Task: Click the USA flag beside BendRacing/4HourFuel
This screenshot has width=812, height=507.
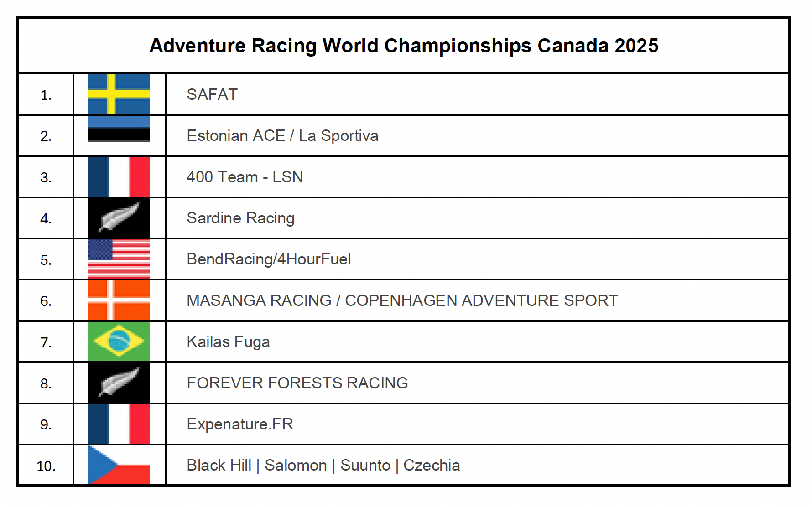Action: [x=119, y=259]
